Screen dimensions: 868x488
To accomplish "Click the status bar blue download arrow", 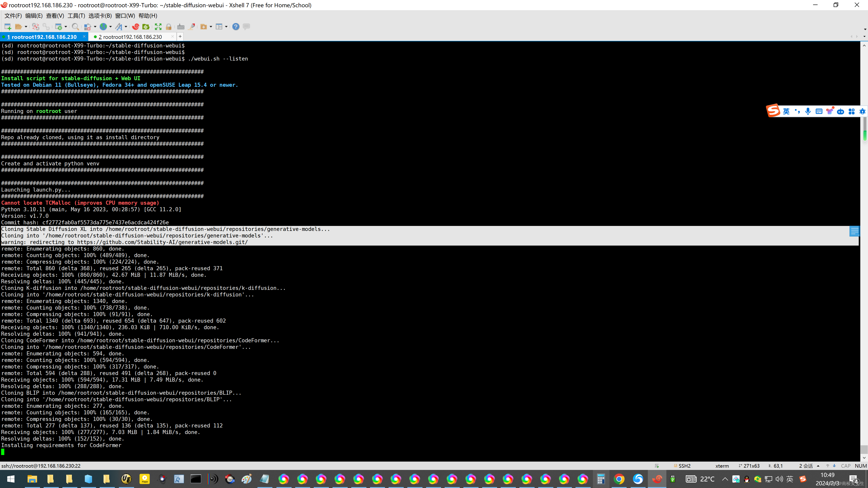I will pyautogui.click(x=834, y=466).
